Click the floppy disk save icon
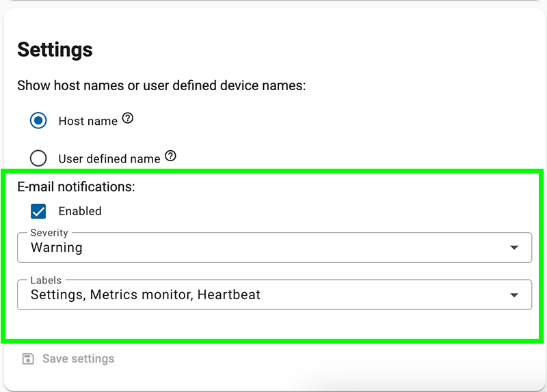This screenshot has width=547, height=392. pyautogui.click(x=28, y=359)
